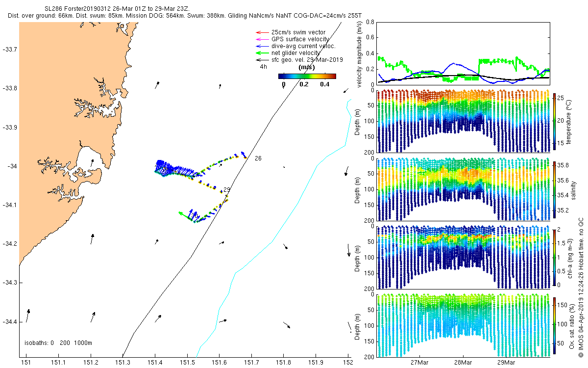588x368 pixels.
Task: Click the 'net glider velocity' legend label
Action: [x=295, y=53]
